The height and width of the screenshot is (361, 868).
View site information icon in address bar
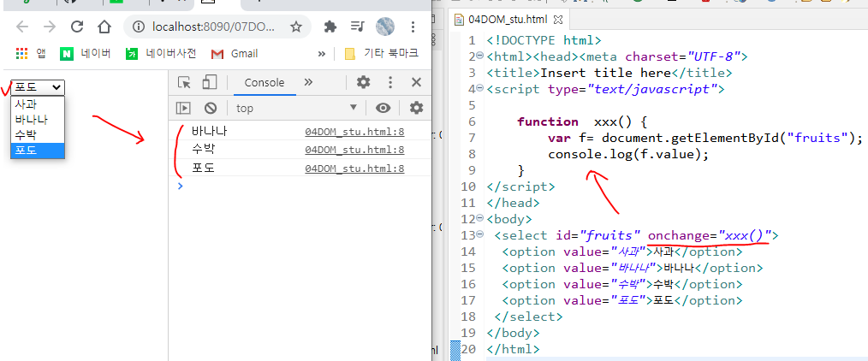click(139, 27)
